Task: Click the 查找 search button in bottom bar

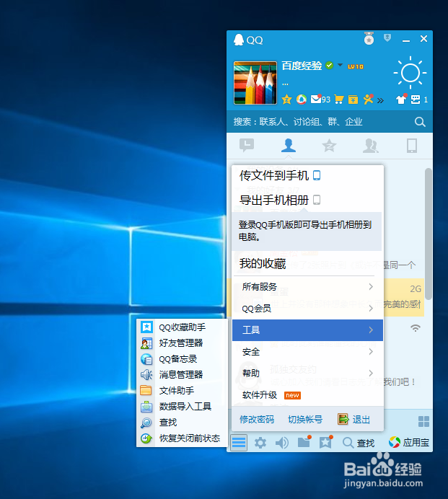Action: [x=359, y=443]
